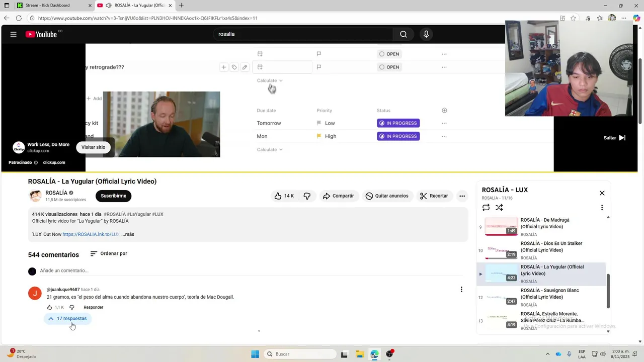The image size is (644, 362).
Task: Start voice search with the microphone icon
Action: 426,34
